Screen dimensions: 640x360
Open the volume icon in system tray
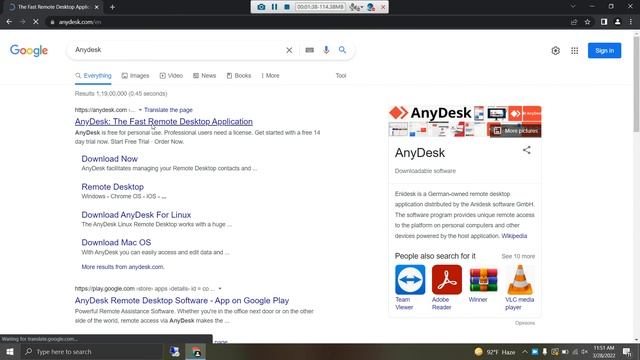pyautogui.click(x=585, y=352)
